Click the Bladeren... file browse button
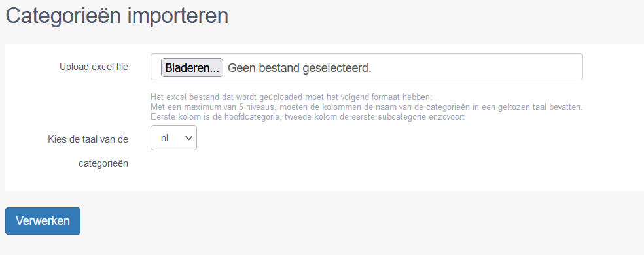Image resolution: width=644 pixels, height=255 pixels. click(x=192, y=68)
